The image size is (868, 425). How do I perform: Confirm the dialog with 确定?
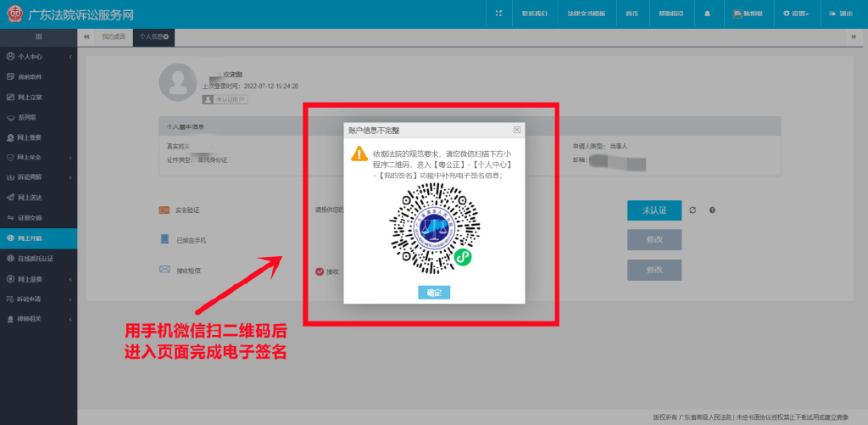(434, 293)
